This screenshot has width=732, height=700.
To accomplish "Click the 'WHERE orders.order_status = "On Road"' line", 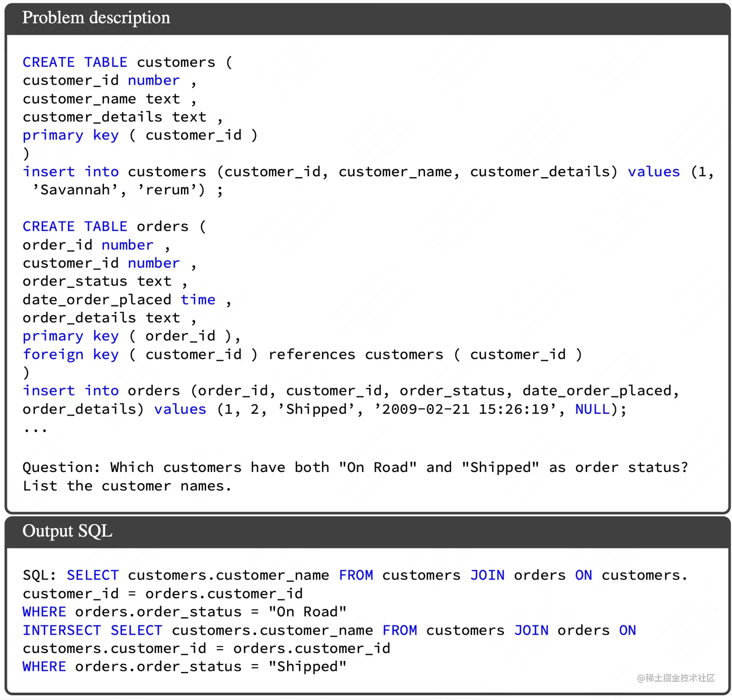I will [184, 612].
